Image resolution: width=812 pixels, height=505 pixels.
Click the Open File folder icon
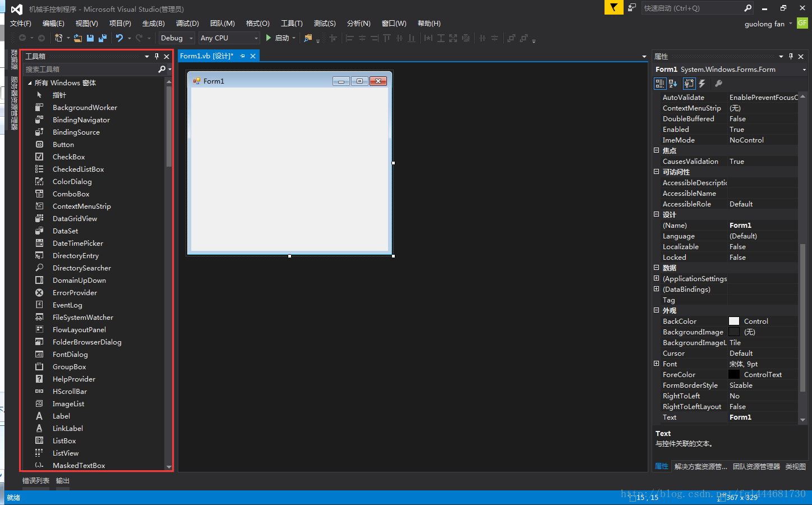(78, 38)
